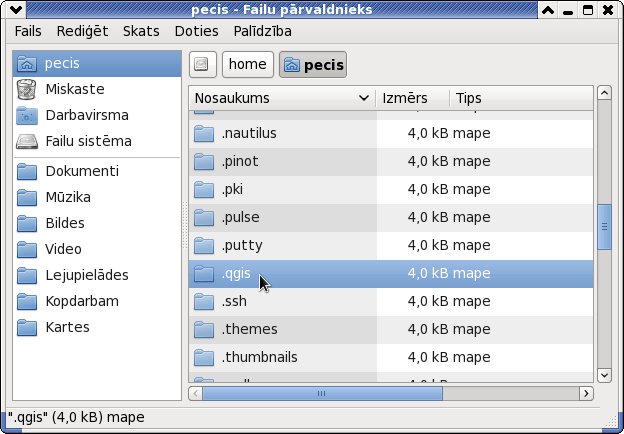Image resolution: width=624 pixels, height=434 pixels.
Task: Select the .pki file name
Action: coord(232,189)
